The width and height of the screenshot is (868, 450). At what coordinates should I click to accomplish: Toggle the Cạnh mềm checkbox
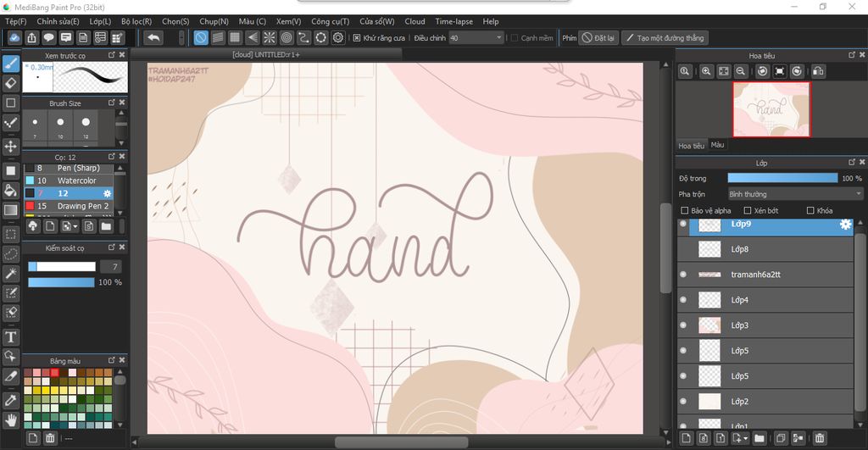point(515,37)
